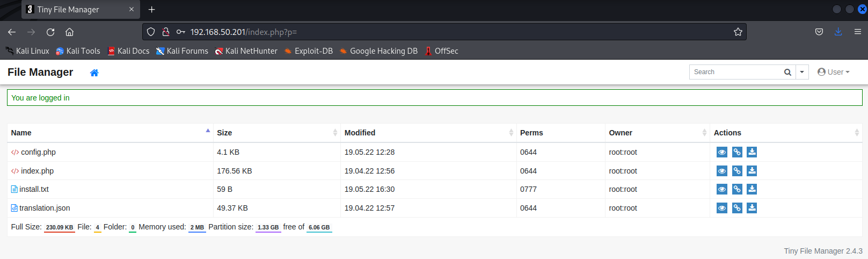868x259 pixels.
Task: Preview translation.json with the eye icon
Action: (x=722, y=208)
